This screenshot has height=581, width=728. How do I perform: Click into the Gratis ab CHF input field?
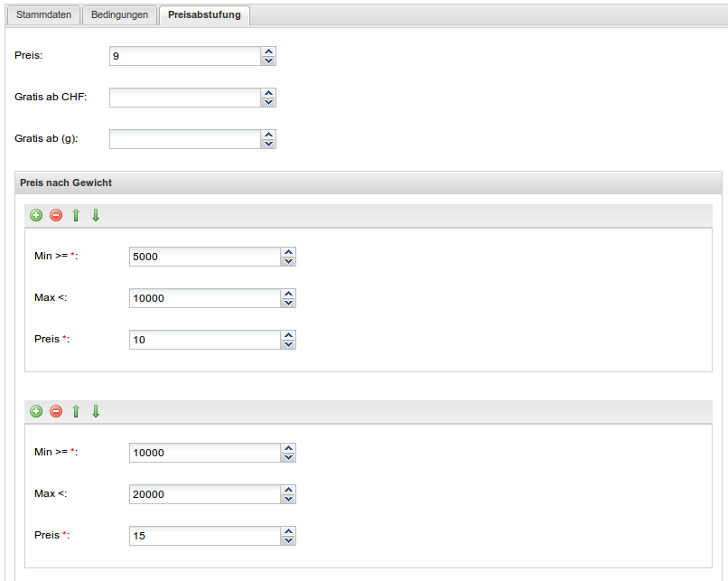pos(185,98)
